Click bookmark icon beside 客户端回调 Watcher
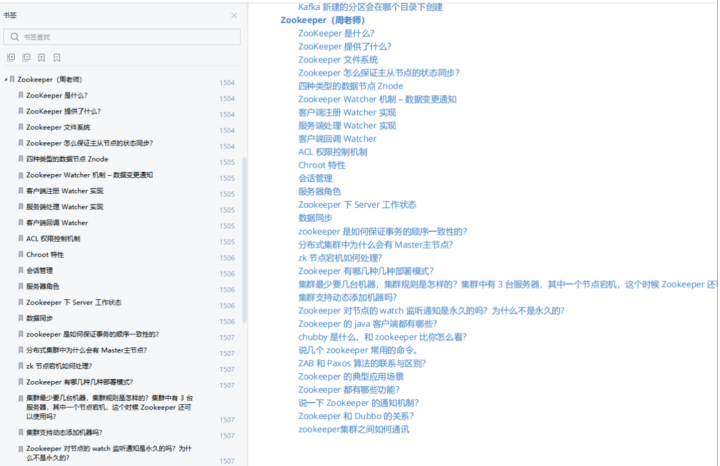Screen dimensions: 720x466 tap(21, 223)
